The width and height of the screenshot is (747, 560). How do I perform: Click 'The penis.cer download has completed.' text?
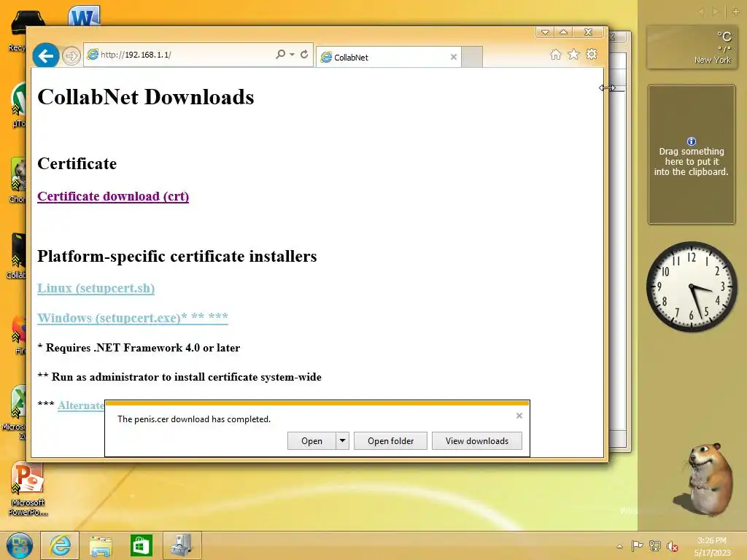[x=194, y=419]
